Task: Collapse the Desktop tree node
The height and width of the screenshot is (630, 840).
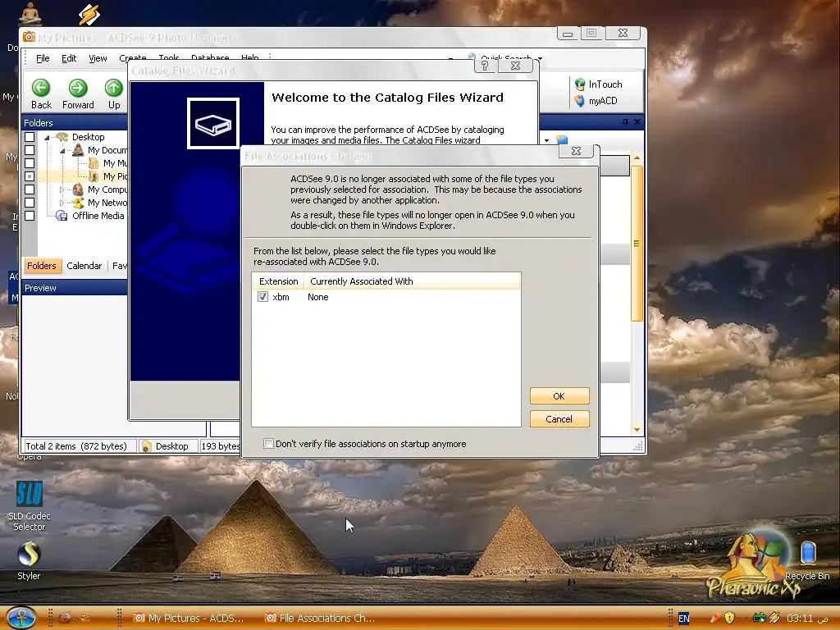Action: (x=47, y=138)
